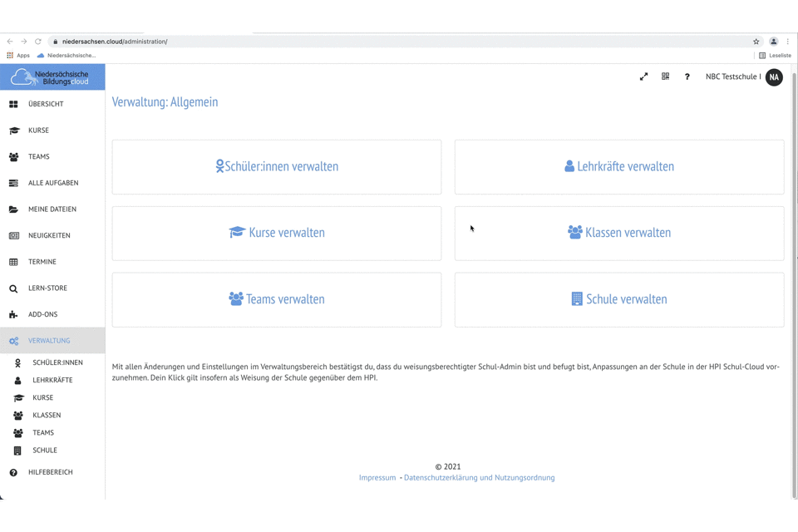The height and width of the screenshot is (532, 798).
Task: Click the Niedersächsische Bildungscloud logo
Action: click(52, 77)
